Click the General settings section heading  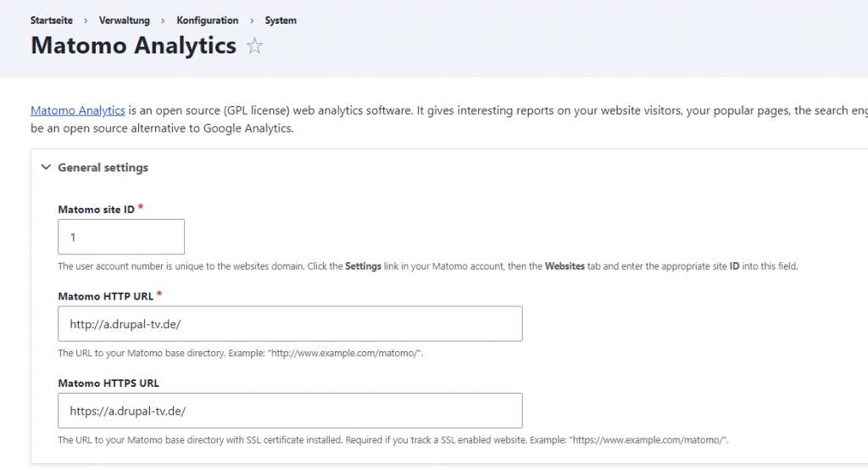(103, 168)
